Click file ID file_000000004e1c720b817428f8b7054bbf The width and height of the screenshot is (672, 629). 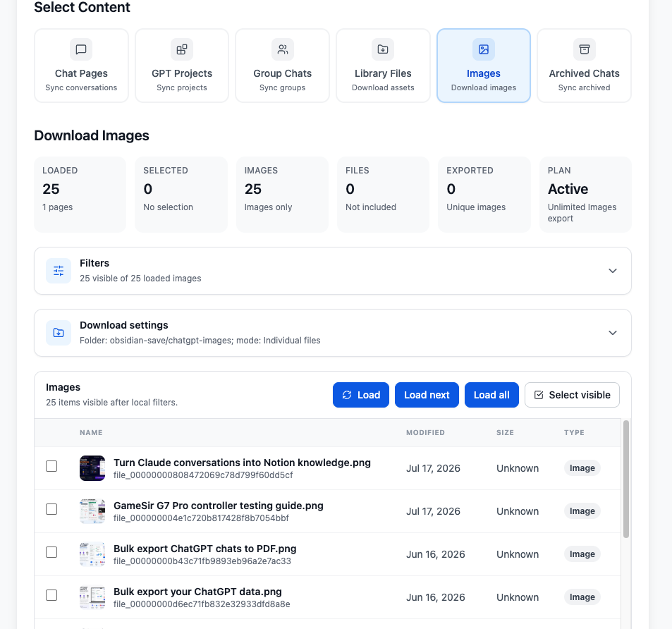201,518
